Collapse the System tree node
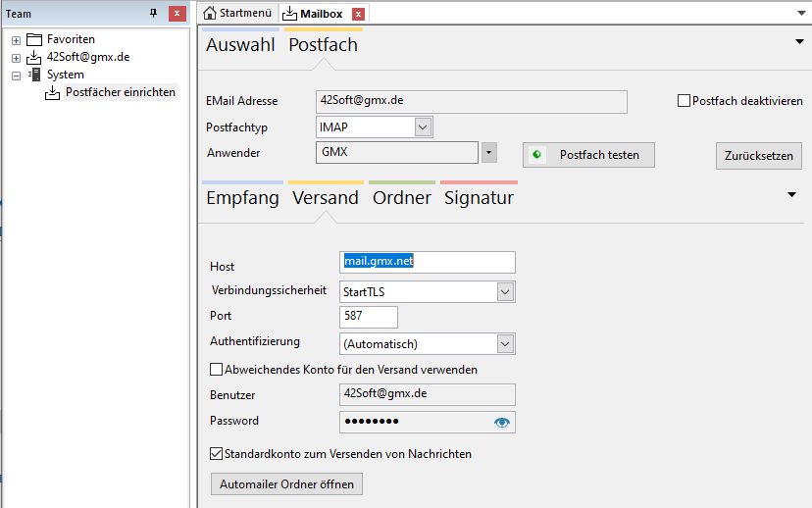The width and height of the screenshot is (812, 508). (16, 76)
